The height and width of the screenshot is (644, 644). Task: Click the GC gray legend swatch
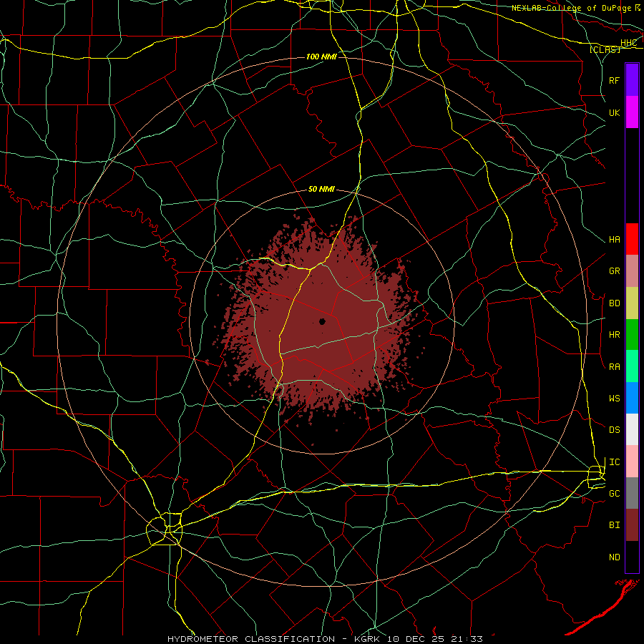coord(632,493)
